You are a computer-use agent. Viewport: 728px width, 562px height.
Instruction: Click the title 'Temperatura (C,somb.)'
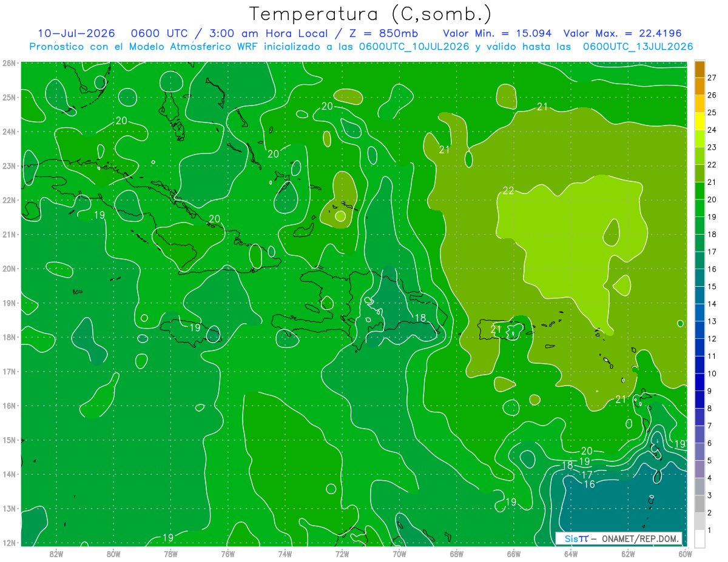[370, 13]
